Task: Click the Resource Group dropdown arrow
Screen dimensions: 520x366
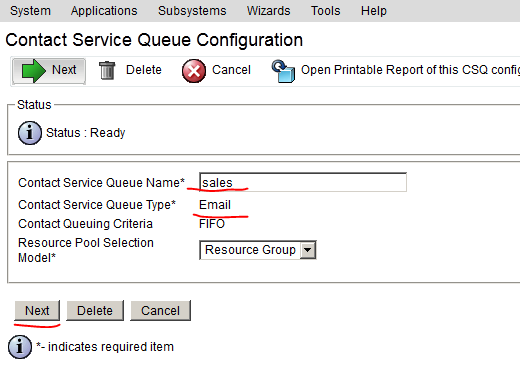Action: (x=308, y=250)
